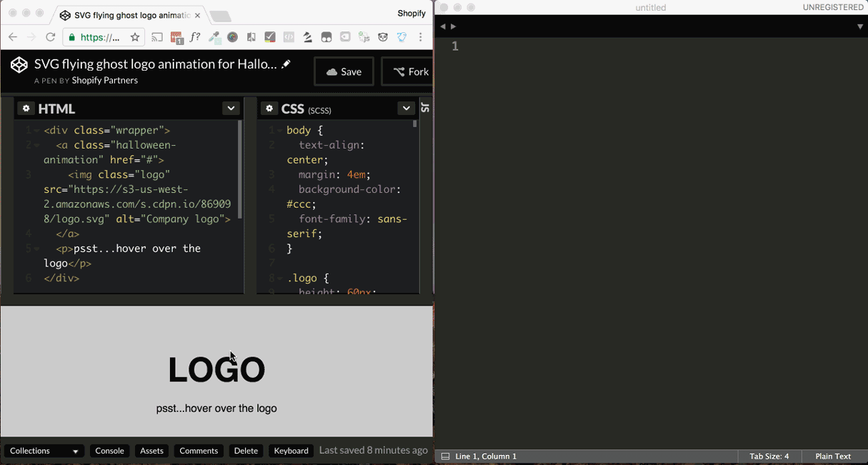
Task: Save the pen with the Save button
Action: point(344,71)
